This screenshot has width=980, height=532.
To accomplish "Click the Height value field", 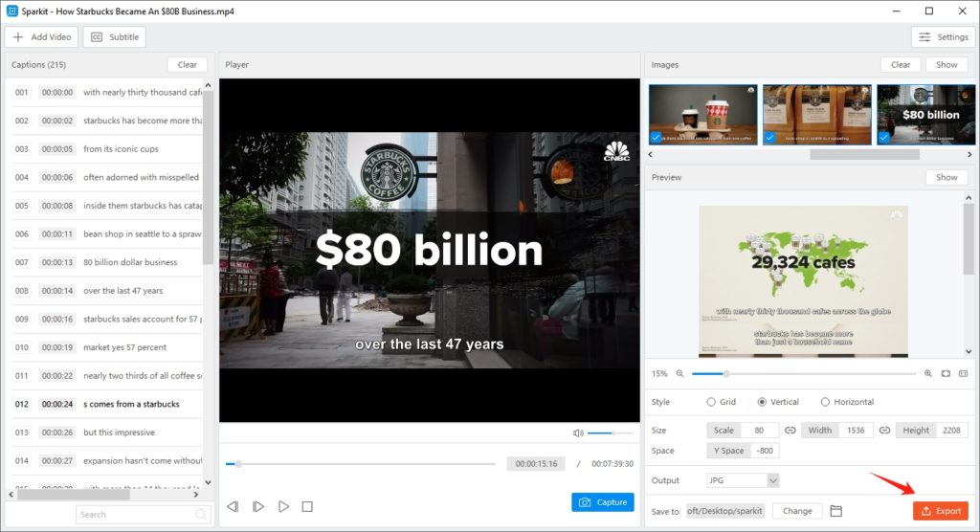I will click(951, 431).
